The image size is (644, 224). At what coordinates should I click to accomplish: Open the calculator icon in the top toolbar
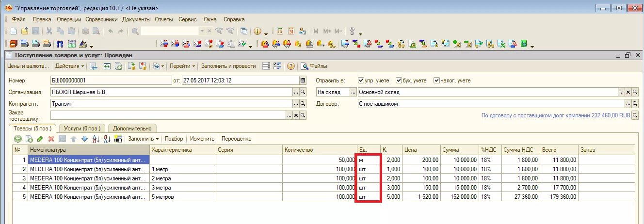pos(280,31)
